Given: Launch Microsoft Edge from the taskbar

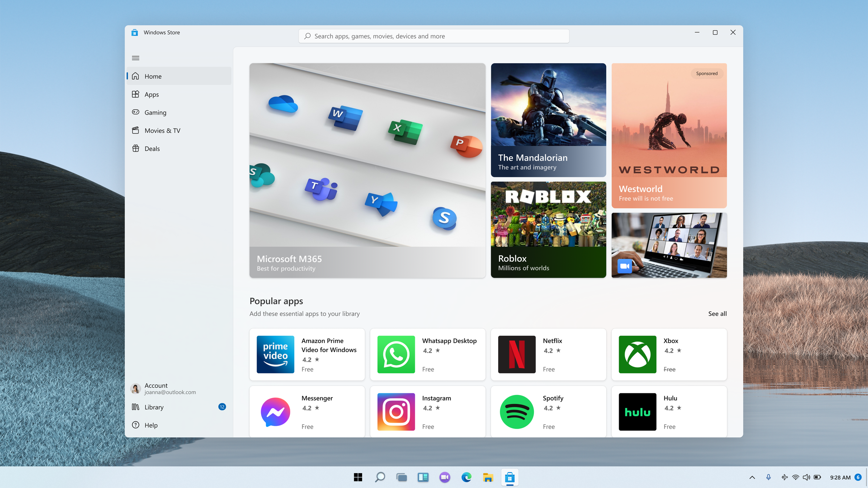Looking at the screenshot, I should click(466, 477).
